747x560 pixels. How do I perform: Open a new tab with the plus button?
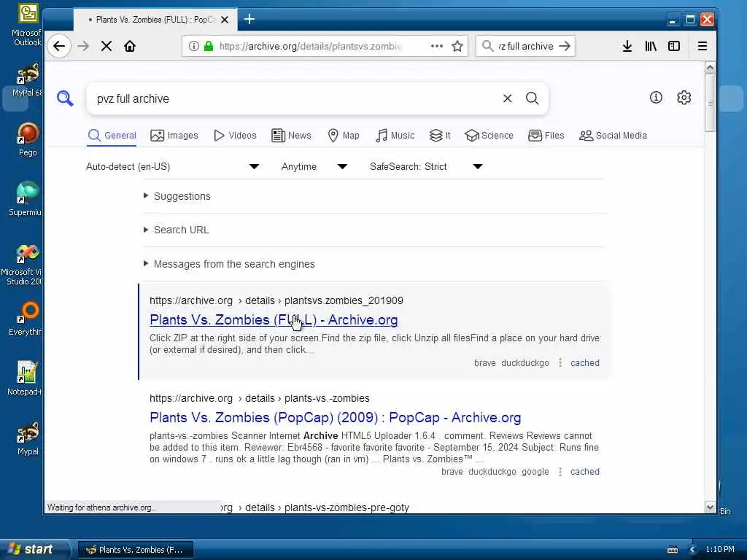click(x=249, y=19)
